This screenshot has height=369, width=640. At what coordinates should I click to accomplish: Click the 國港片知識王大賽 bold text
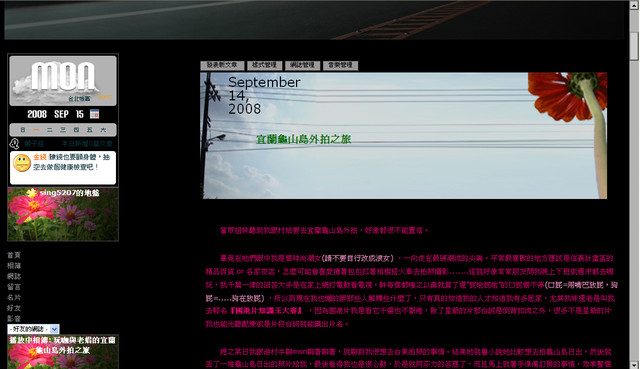tap(266, 311)
